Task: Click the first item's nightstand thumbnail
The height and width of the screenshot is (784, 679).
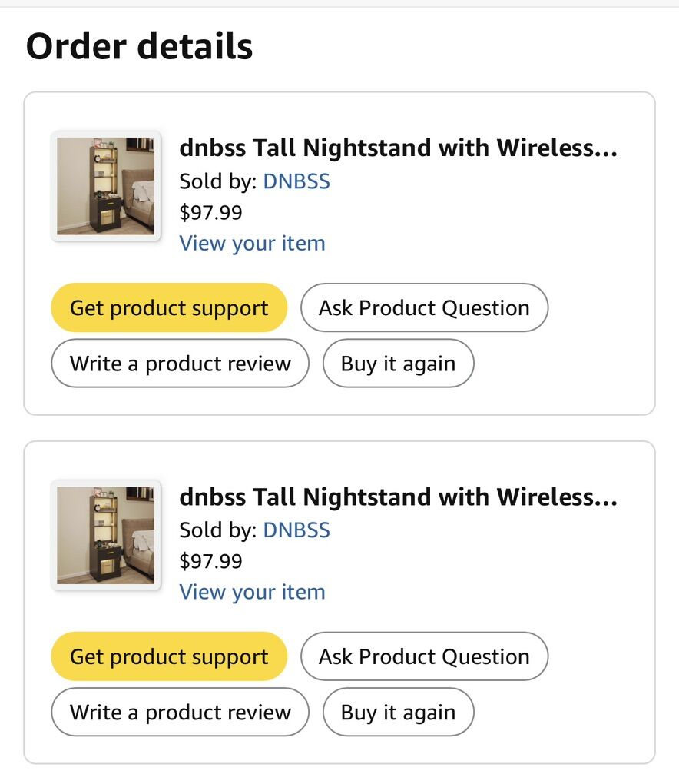Action: [x=106, y=186]
